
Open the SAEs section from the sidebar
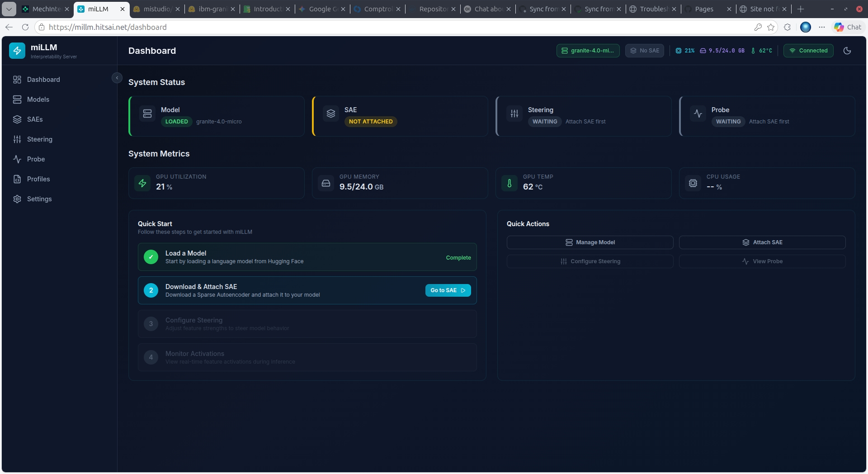click(x=17, y=119)
